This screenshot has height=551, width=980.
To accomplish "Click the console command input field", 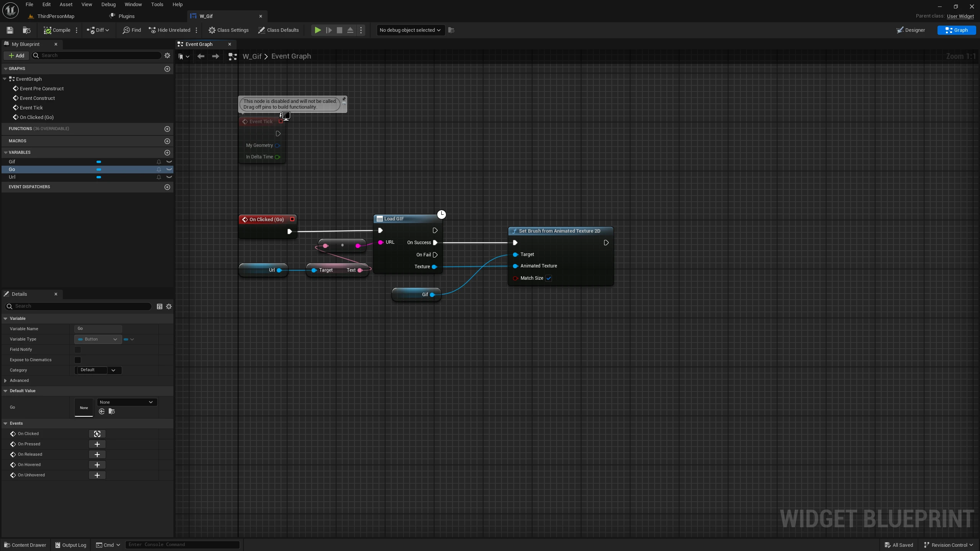I will click(182, 544).
